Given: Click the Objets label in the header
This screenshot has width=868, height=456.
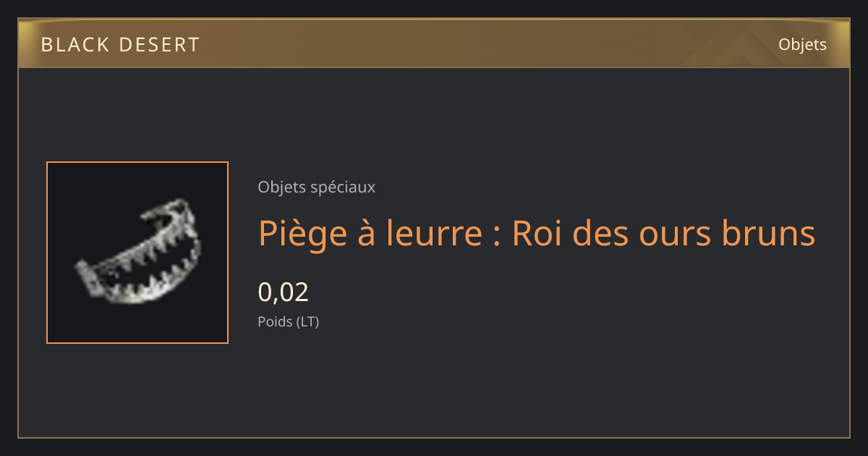Looking at the screenshot, I should tap(802, 45).
